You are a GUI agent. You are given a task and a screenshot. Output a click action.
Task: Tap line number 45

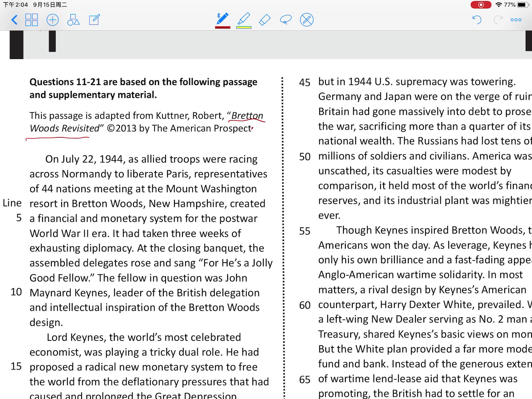[x=305, y=82]
